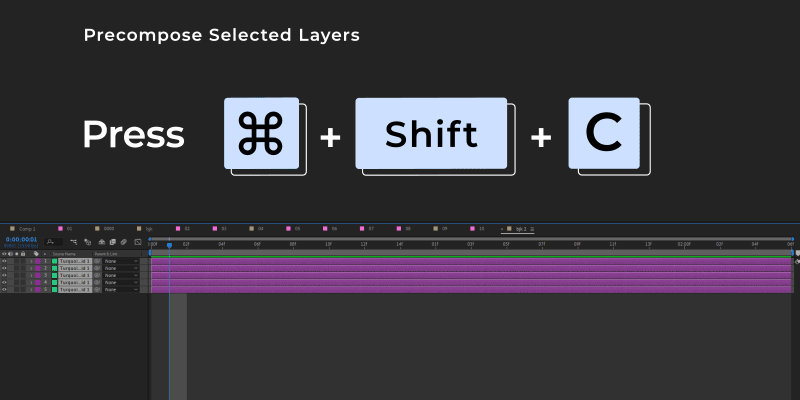Click the current time display 0:00:00:01
800x400 pixels.
[21, 239]
